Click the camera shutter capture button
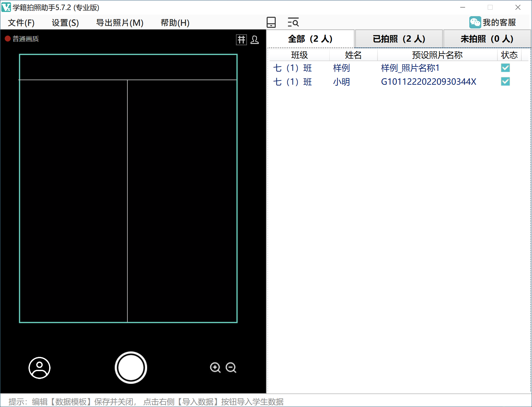 [x=131, y=368]
